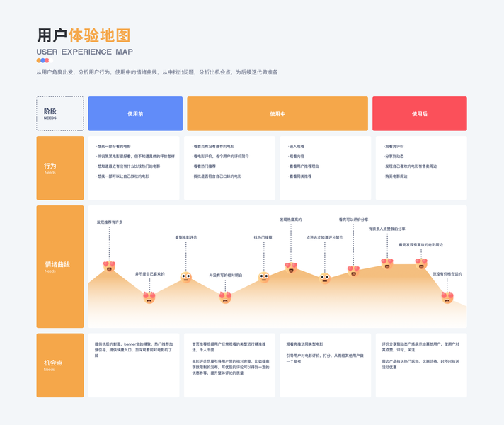Click the orange 行为 row label
This screenshot has width=504, height=425.
[60, 168]
